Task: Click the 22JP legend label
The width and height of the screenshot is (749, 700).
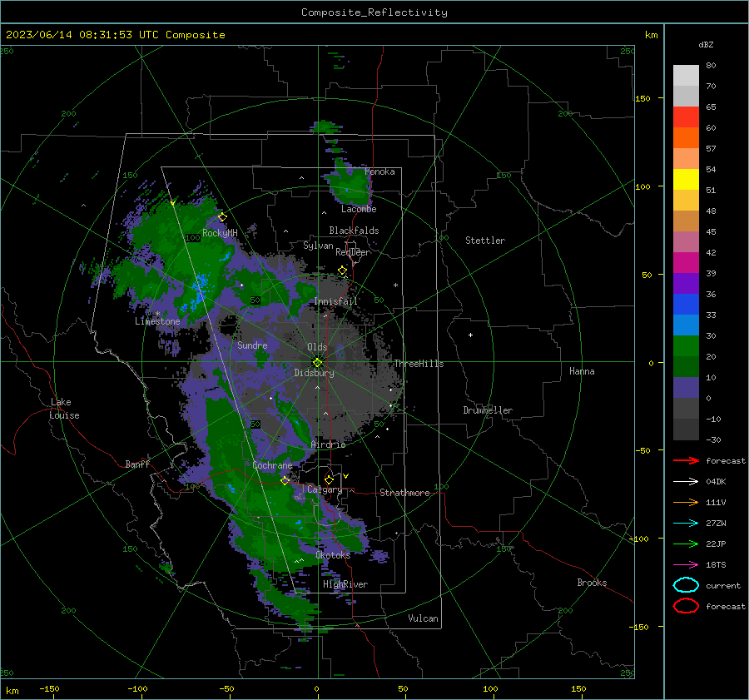Action: click(x=716, y=544)
